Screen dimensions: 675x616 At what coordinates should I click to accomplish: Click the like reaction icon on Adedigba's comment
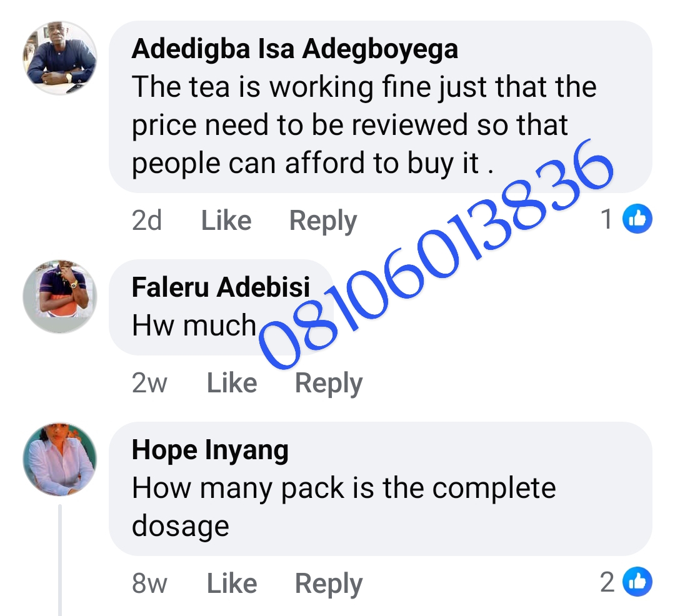click(638, 219)
